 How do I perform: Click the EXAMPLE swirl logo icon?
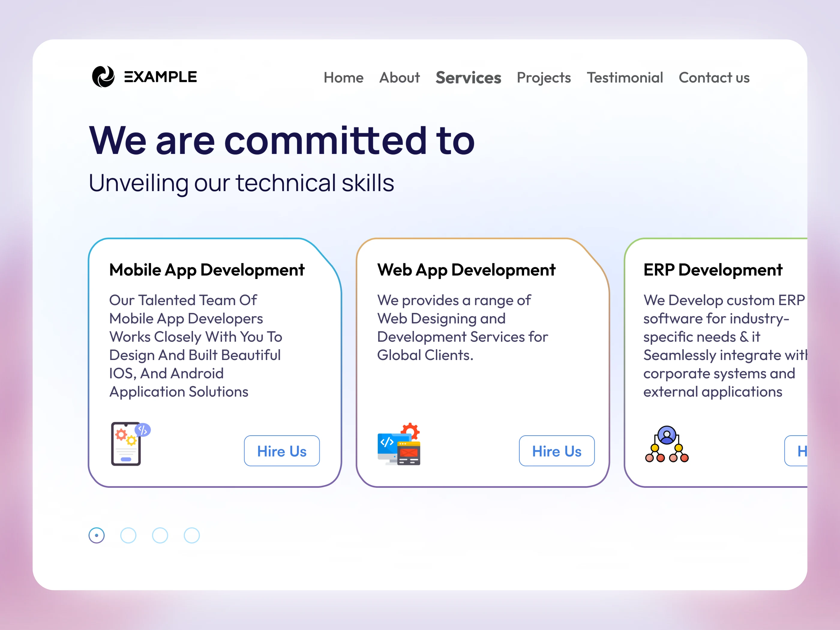(103, 77)
